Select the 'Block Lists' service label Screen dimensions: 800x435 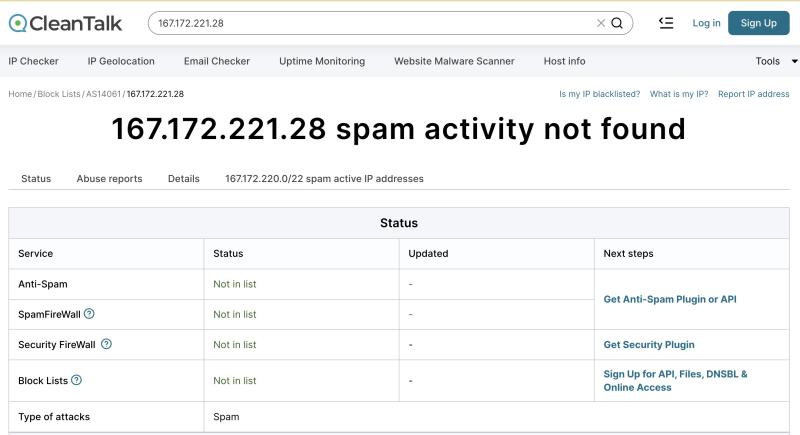coord(43,380)
